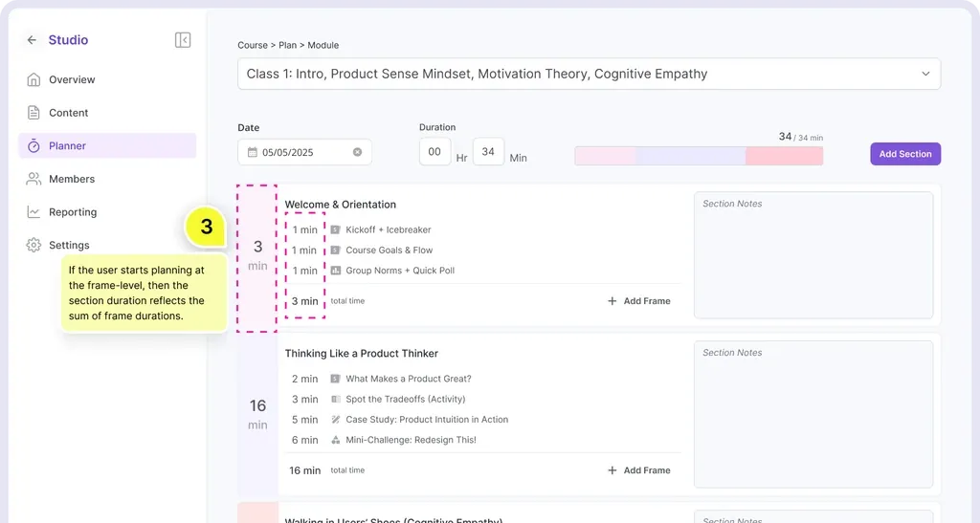Click the Add Section button
The image size is (980, 523).
pyautogui.click(x=905, y=154)
